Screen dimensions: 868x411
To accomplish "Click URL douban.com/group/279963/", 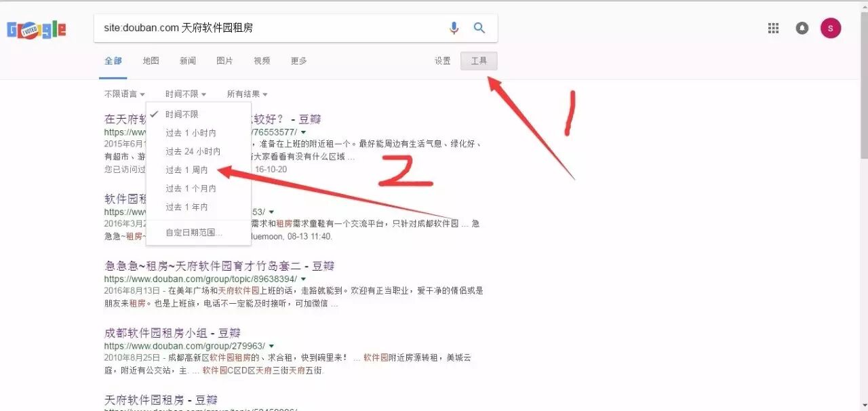I will pos(184,346).
